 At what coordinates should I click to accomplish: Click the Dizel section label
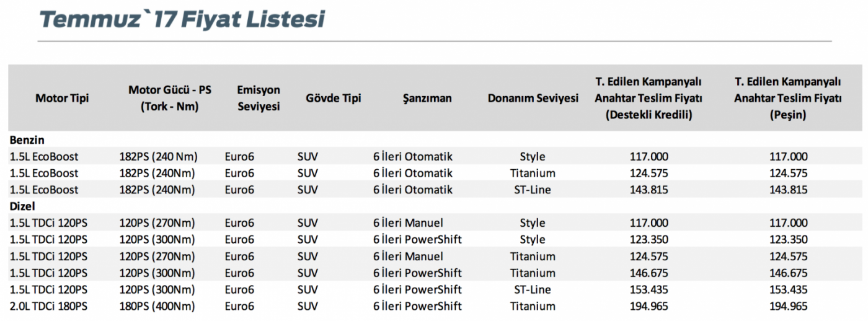coord(23,206)
